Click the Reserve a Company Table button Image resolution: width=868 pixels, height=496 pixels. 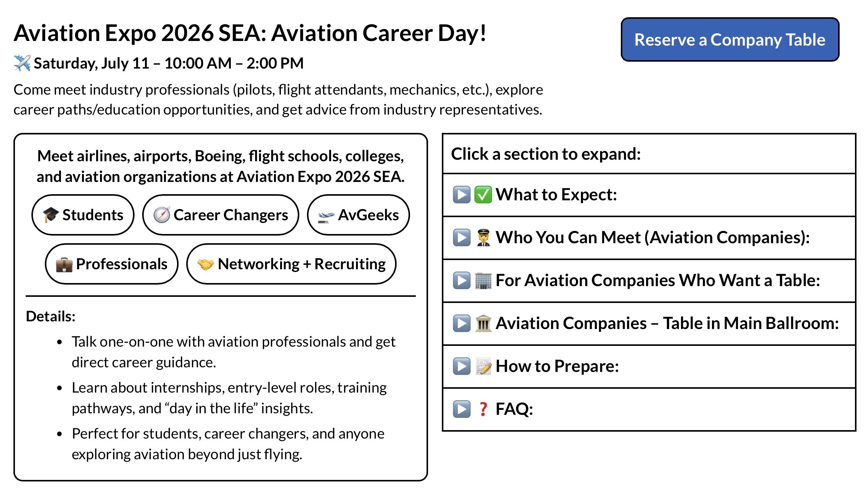point(730,39)
